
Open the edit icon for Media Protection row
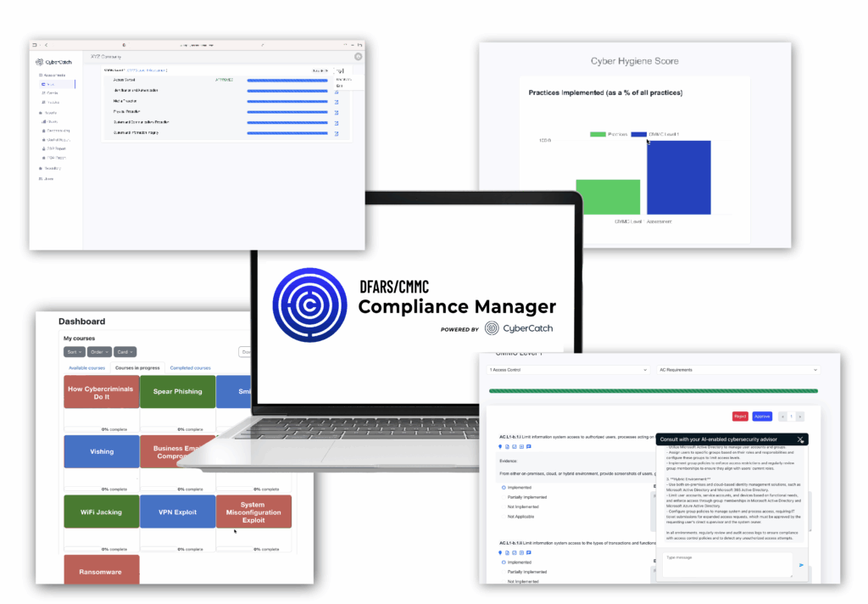[x=337, y=101]
